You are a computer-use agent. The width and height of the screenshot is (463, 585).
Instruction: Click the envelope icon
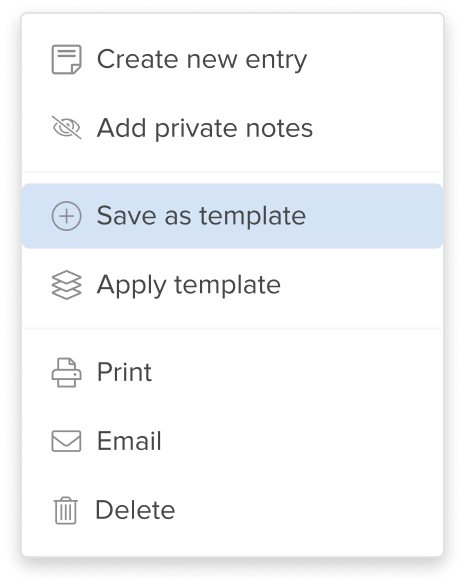point(66,441)
